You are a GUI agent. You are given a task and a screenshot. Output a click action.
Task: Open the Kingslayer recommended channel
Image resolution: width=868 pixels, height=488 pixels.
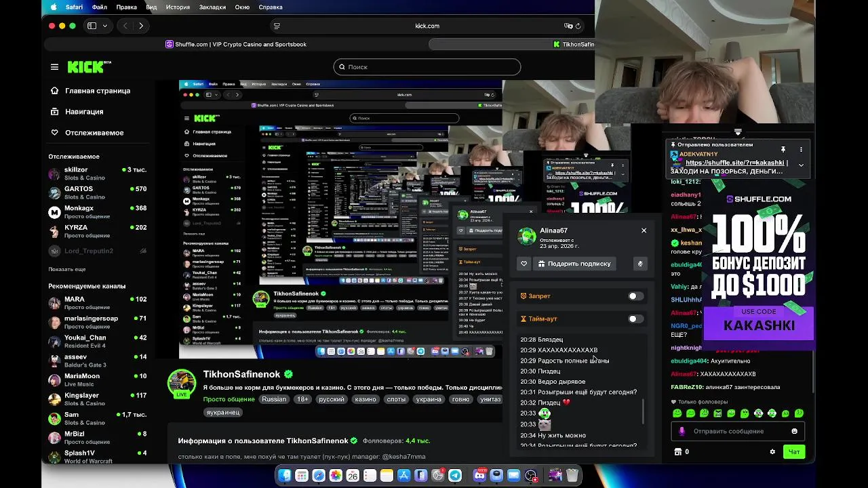(x=98, y=399)
